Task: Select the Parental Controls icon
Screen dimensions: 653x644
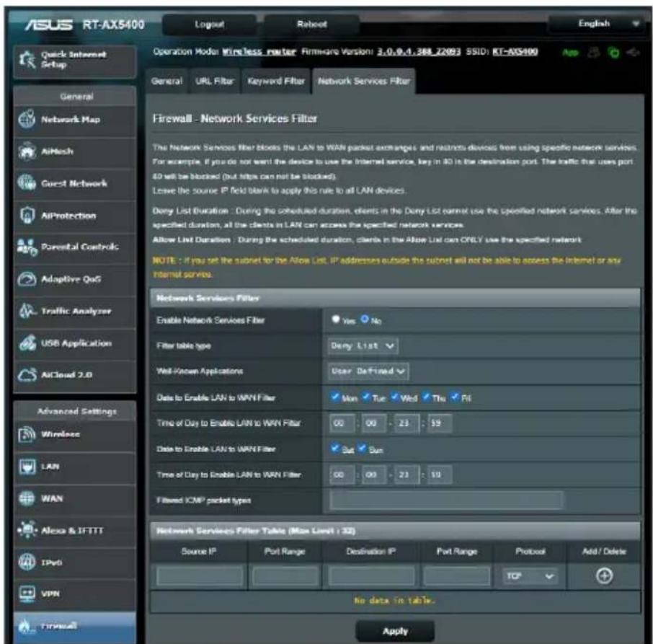Action: pos(27,247)
